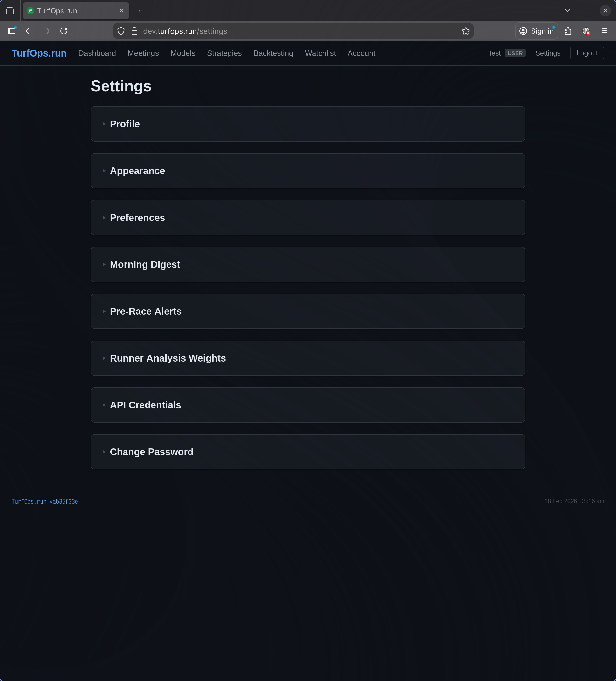Open a new tab with the plus button
The image size is (616, 681).
coord(140,10)
